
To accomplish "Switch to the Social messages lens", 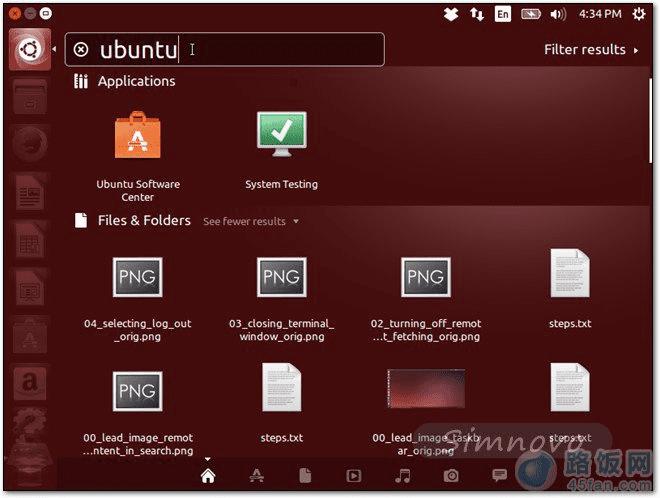I will (x=499, y=476).
